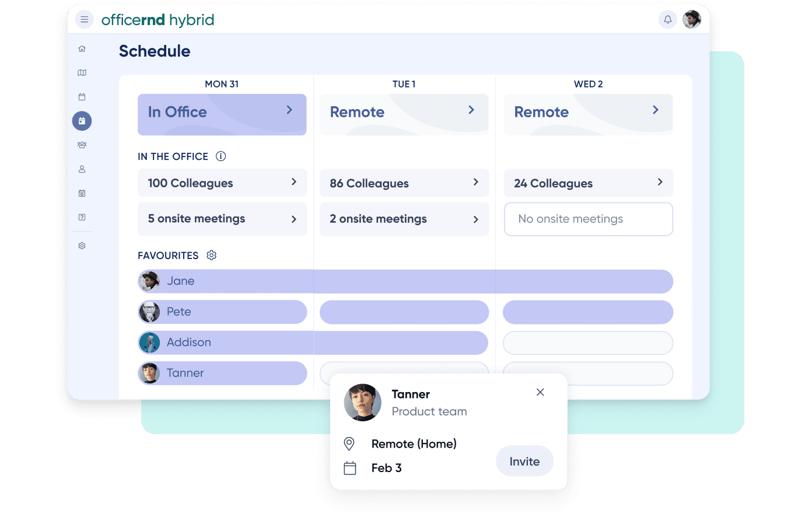This screenshot has width=812, height=524.
Task: Click the No onsite meetings field
Action: click(x=588, y=219)
